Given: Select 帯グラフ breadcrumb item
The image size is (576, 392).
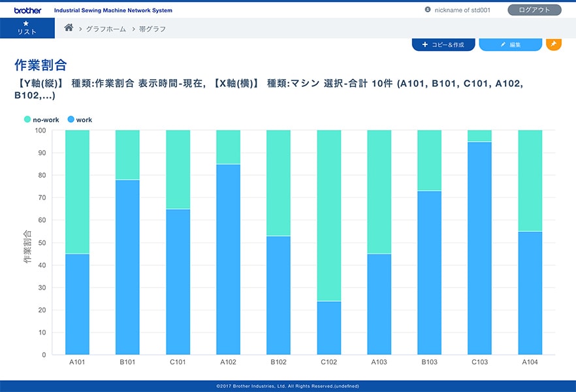Looking at the screenshot, I should tap(152, 29).
